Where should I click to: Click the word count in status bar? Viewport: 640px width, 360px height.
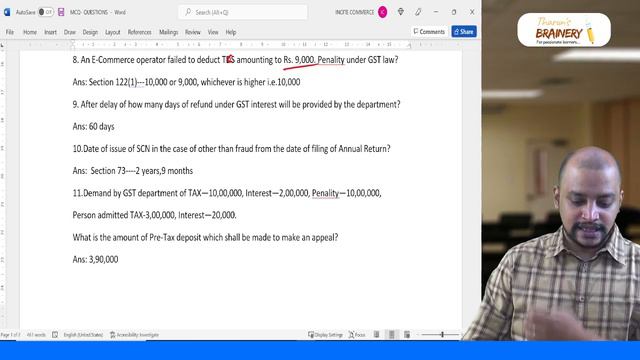pos(36,335)
